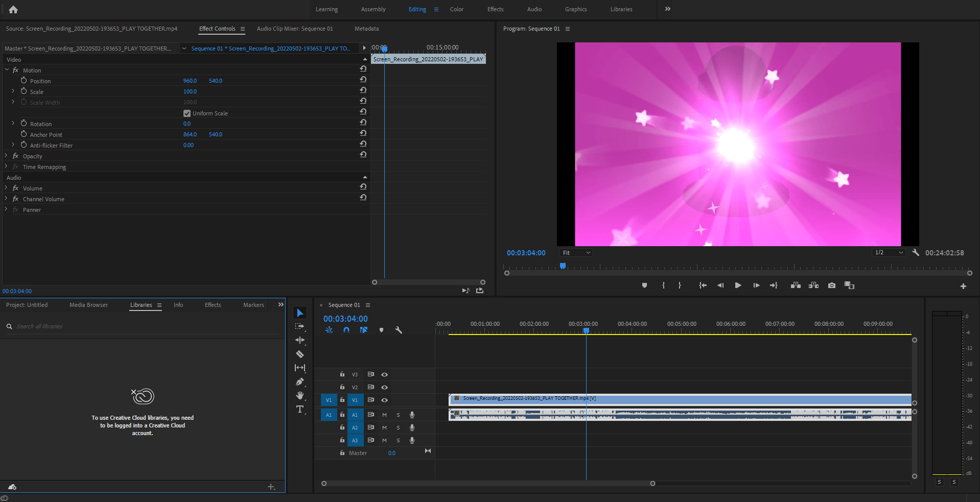Screen dimensions: 980x502
Task: Click the Master track volume value 0.0
Action: [x=391, y=453]
